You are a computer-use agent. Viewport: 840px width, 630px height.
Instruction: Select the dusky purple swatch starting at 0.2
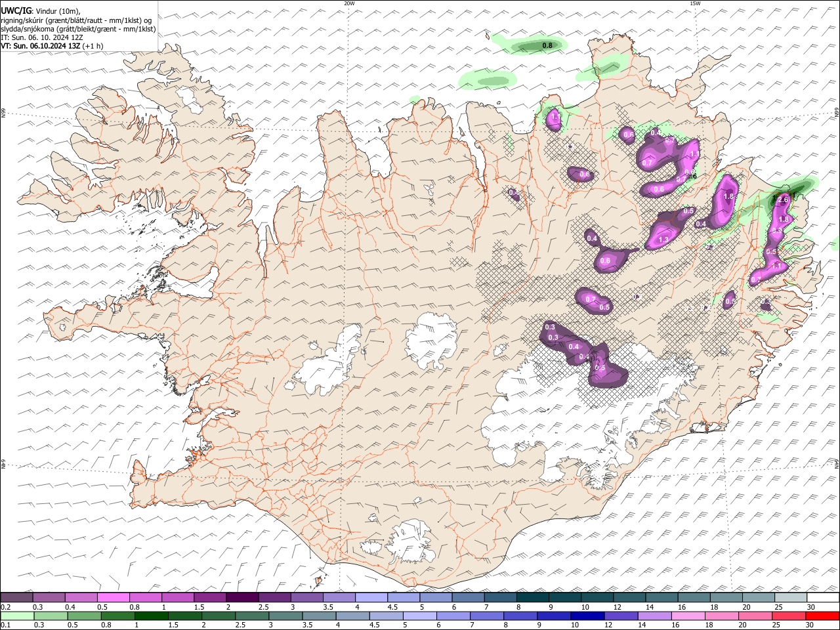[x=16, y=597]
